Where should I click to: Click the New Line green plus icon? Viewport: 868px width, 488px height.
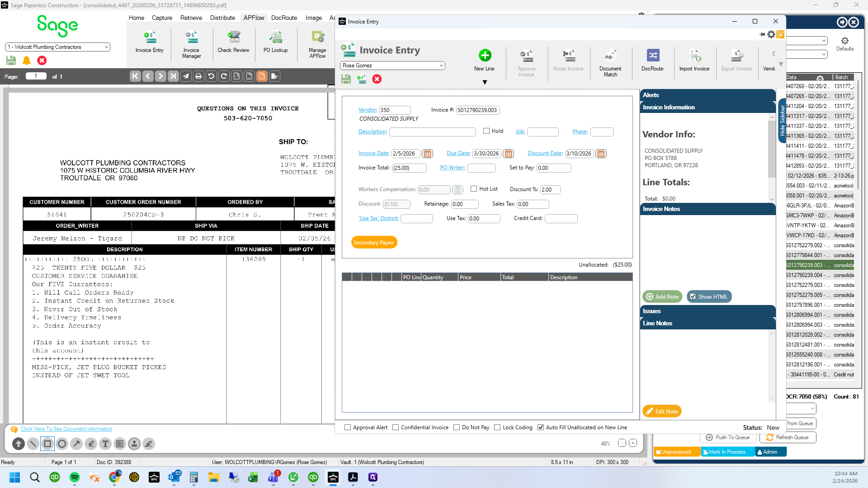coord(485,55)
